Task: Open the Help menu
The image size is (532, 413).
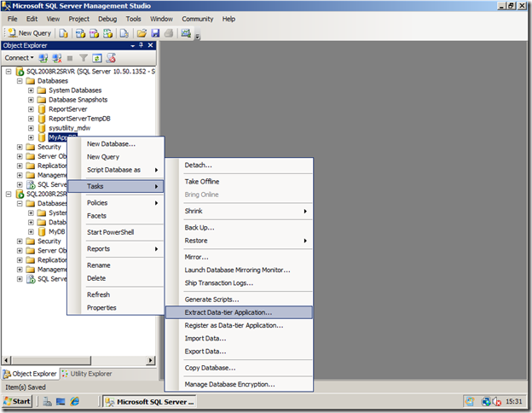Action: 228,19
